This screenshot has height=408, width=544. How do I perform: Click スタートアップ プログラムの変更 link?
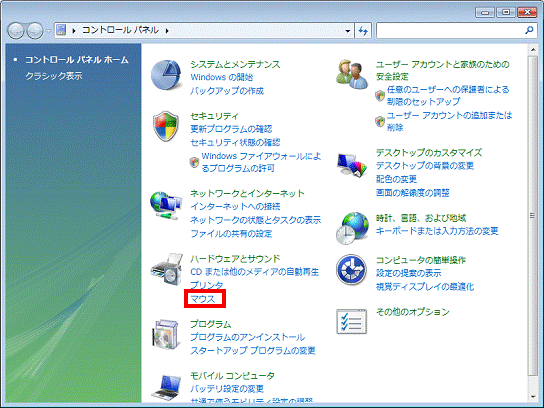(x=253, y=350)
